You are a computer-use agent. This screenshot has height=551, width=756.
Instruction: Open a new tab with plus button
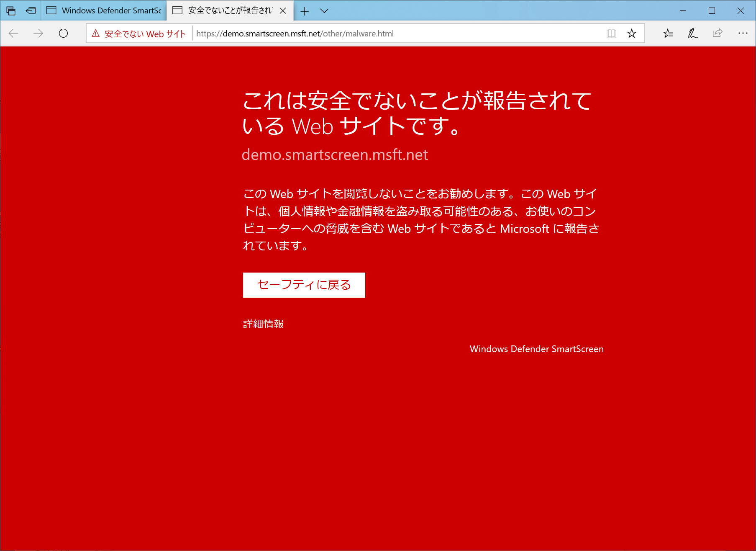305,11
